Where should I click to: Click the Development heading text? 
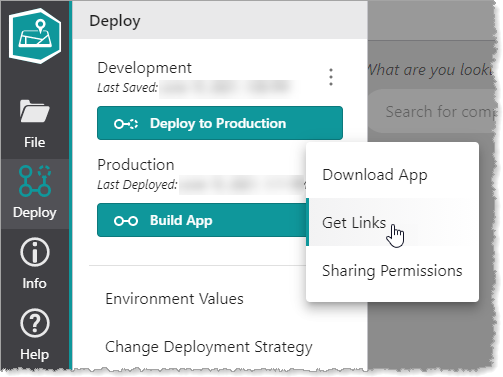coord(144,68)
